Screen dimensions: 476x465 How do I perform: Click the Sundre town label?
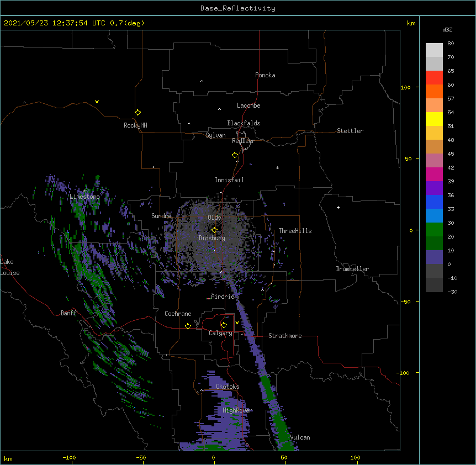[161, 216]
